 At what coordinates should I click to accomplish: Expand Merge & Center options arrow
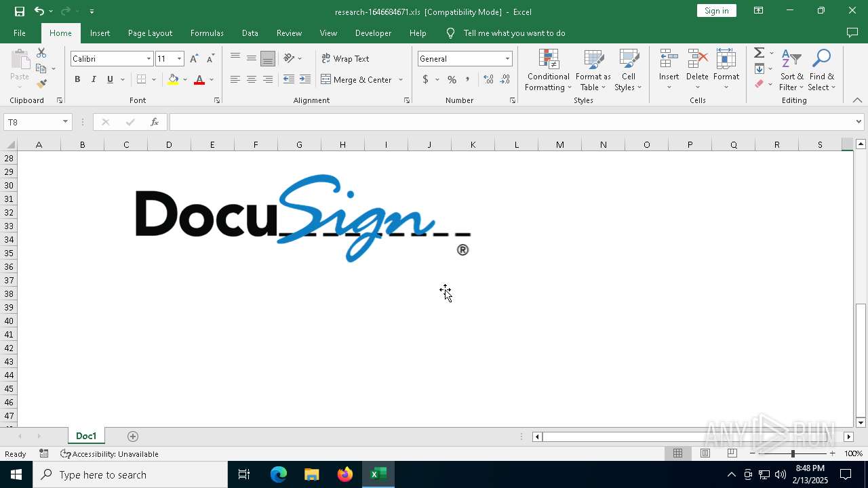pyautogui.click(x=401, y=79)
